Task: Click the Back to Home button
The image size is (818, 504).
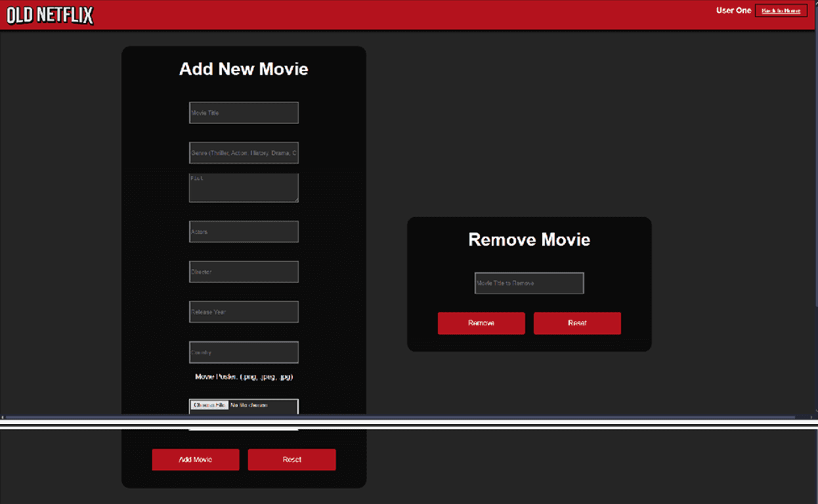Action: (x=781, y=10)
